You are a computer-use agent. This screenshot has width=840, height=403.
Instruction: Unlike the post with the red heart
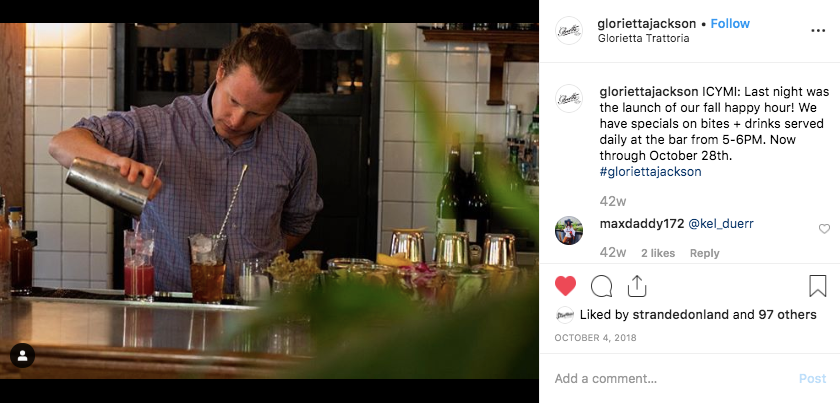(x=565, y=286)
